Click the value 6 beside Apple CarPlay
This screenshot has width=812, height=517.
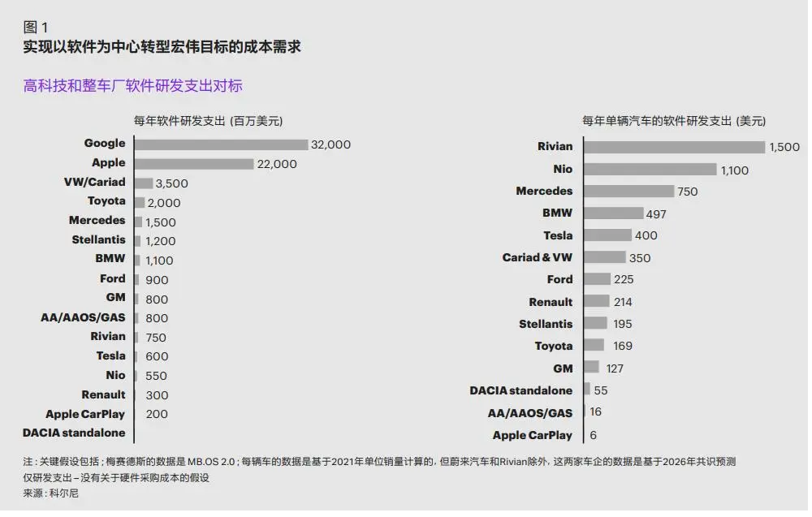coord(594,436)
